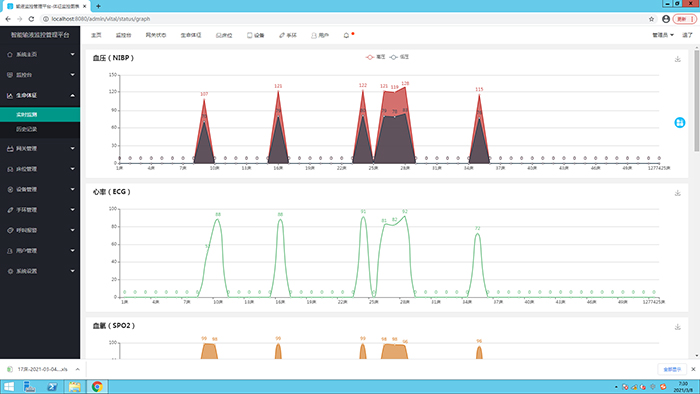Click the 血氧 (SPO2) chart title
This screenshot has height=394, width=700.
114,326
